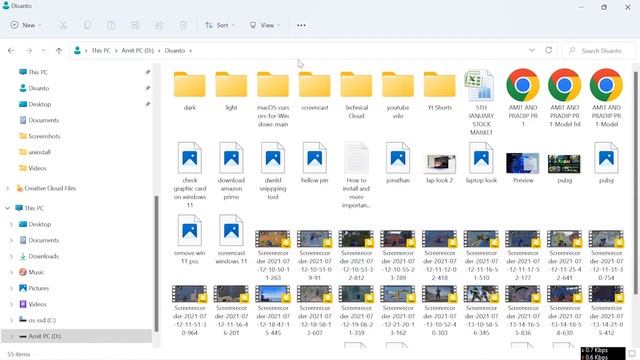640x360 pixels.
Task: Open the Sort options dropdown
Action: [220, 25]
